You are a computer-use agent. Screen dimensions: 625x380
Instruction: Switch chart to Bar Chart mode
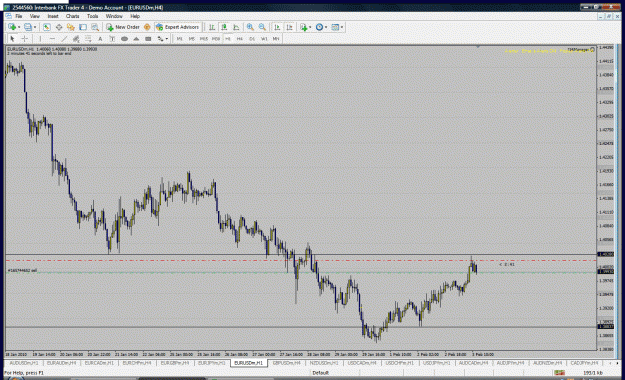click(x=212, y=27)
